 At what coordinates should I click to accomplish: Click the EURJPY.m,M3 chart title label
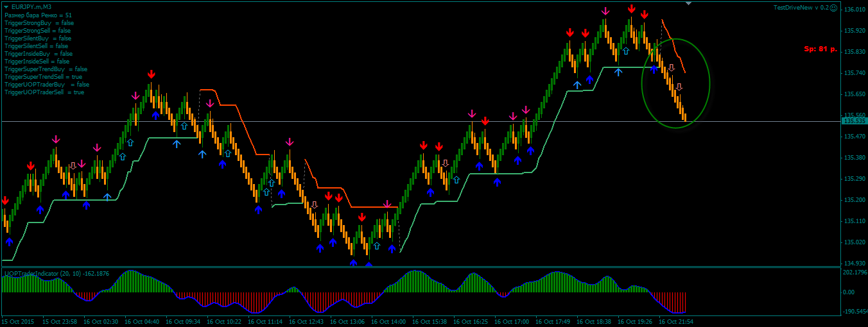click(x=31, y=7)
